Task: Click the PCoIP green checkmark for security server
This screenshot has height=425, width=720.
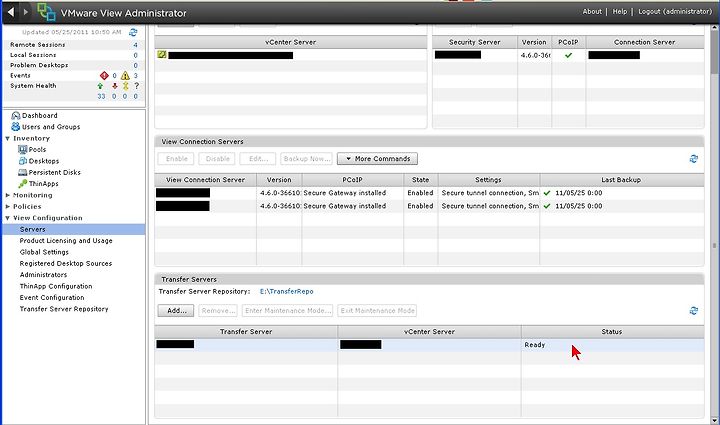Action: pos(568,55)
